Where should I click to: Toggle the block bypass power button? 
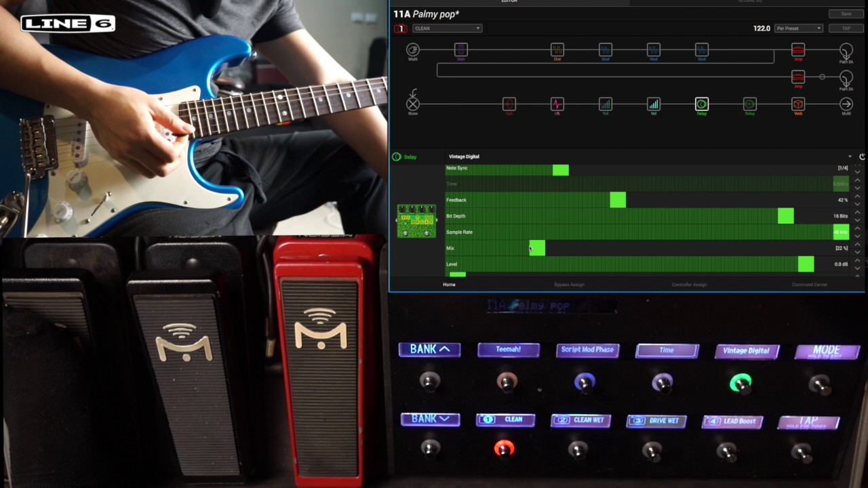tap(862, 157)
